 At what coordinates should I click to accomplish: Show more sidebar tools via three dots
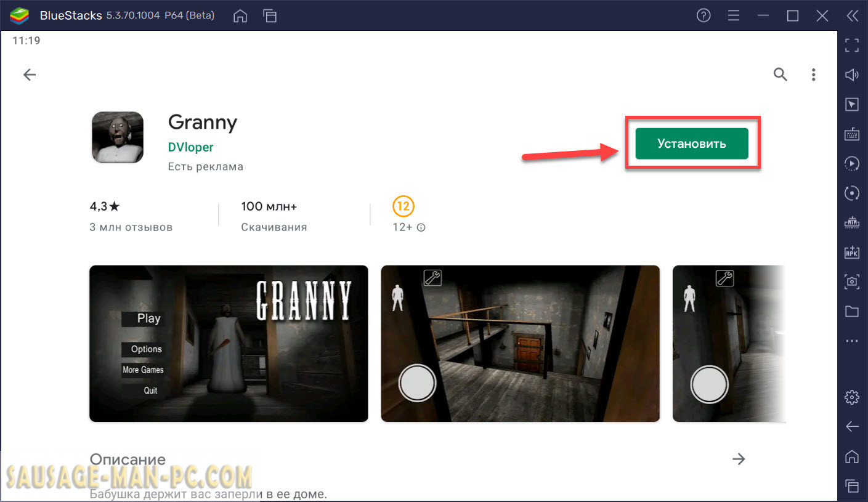(x=852, y=341)
